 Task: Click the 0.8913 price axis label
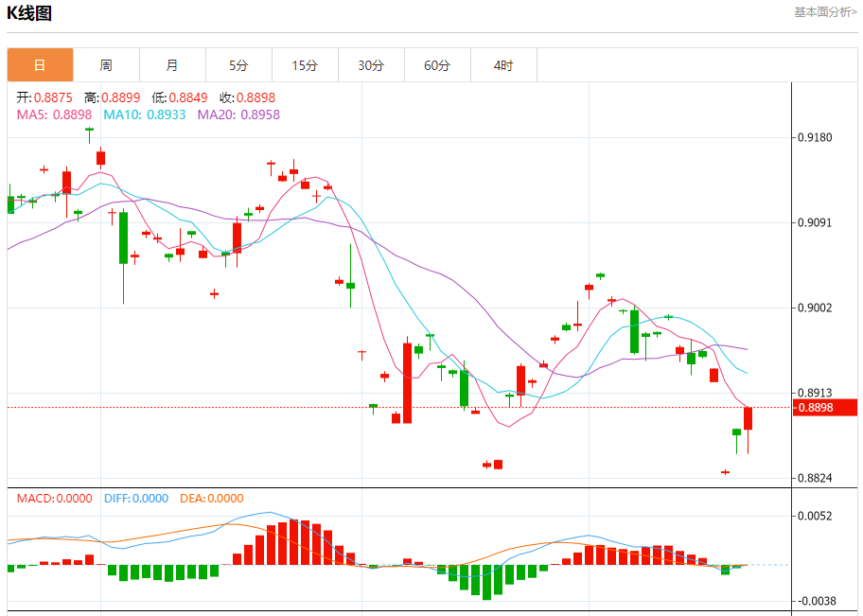coord(815,393)
